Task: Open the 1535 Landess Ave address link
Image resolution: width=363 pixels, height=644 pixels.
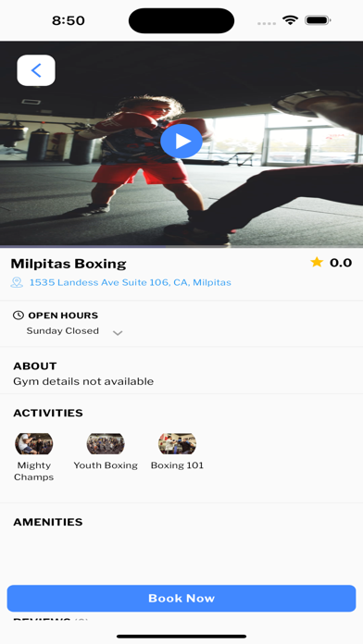Action: (x=130, y=282)
